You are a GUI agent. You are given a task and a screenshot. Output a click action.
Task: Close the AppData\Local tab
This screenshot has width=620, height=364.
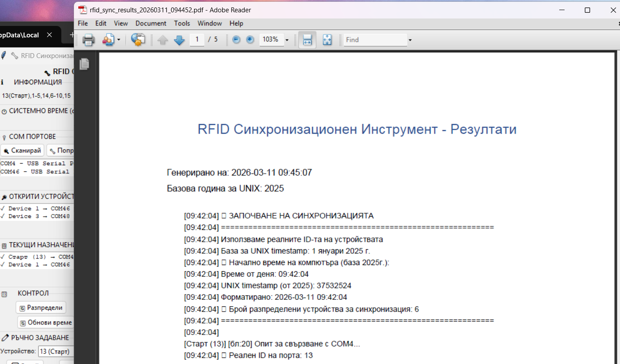[x=49, y=35]
